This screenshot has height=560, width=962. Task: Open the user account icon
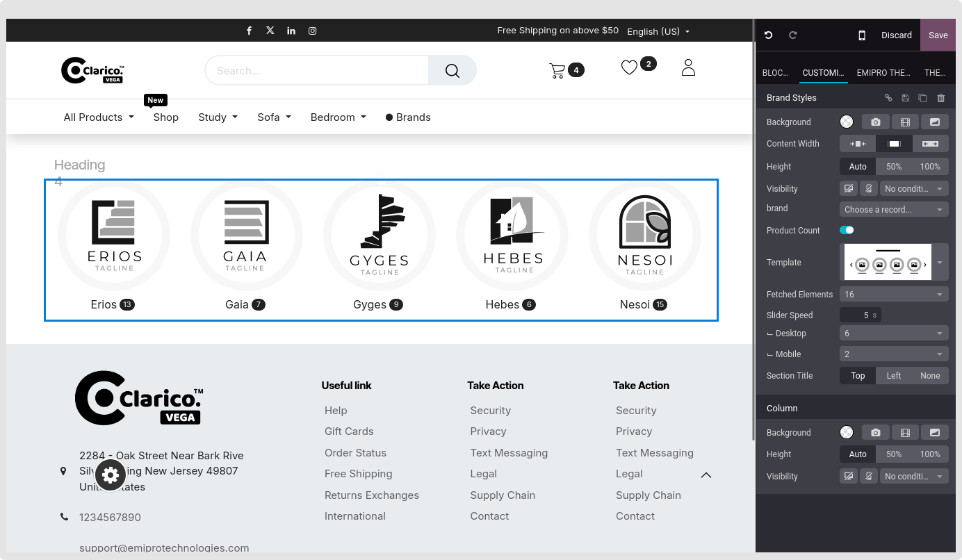688,67
